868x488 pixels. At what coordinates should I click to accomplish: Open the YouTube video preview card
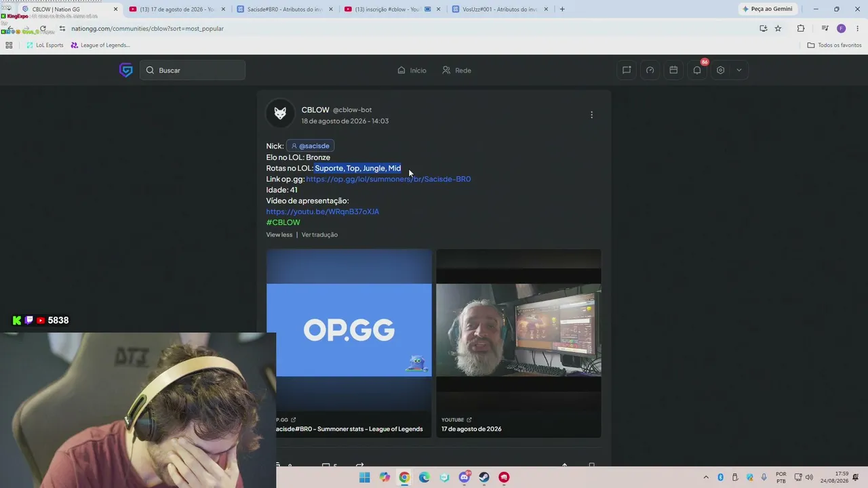click(x=519, y=343)
